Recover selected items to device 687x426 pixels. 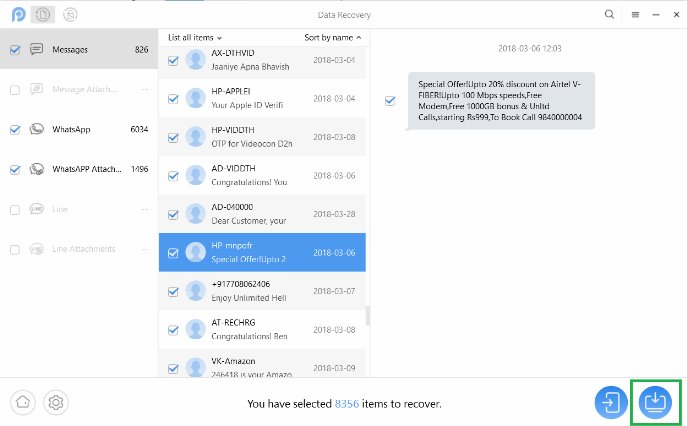click(x=611, y=402)
